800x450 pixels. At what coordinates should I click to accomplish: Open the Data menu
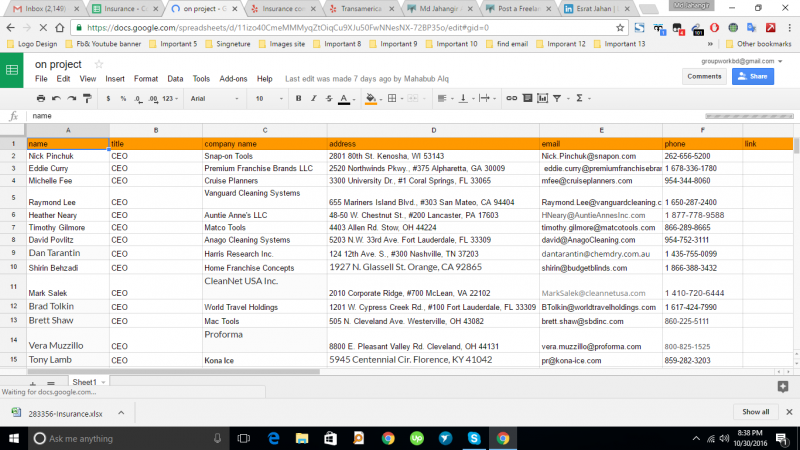coord(175,79)
